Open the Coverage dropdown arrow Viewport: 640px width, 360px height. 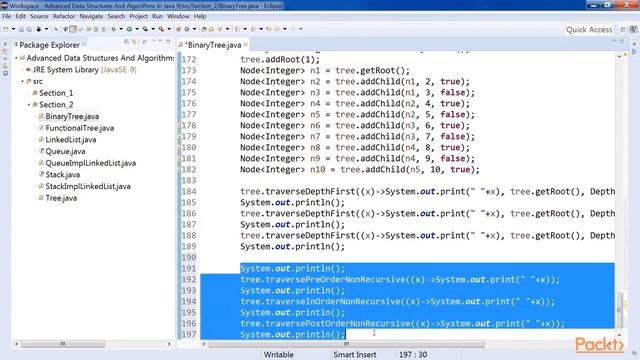(x=153, y=29)
